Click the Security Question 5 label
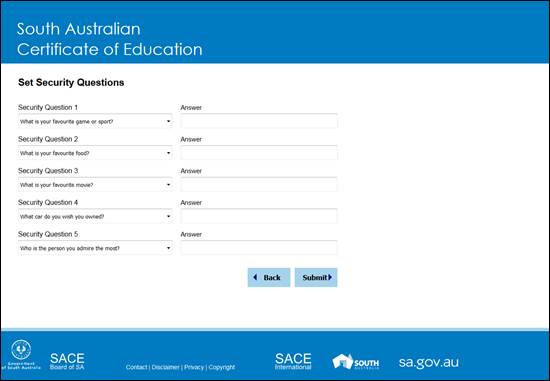550x381 pixels. click(x=48, y=234)
